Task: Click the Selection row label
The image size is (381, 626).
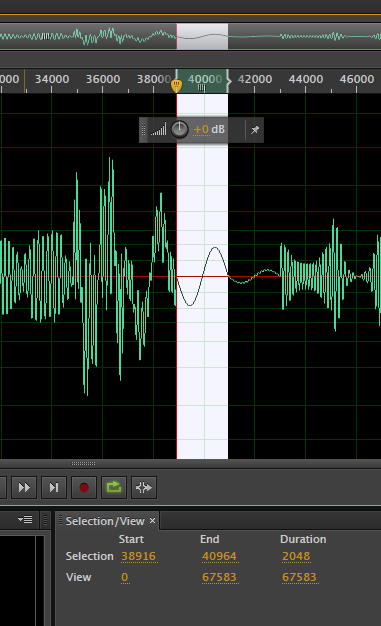Action: click(89, 556)
